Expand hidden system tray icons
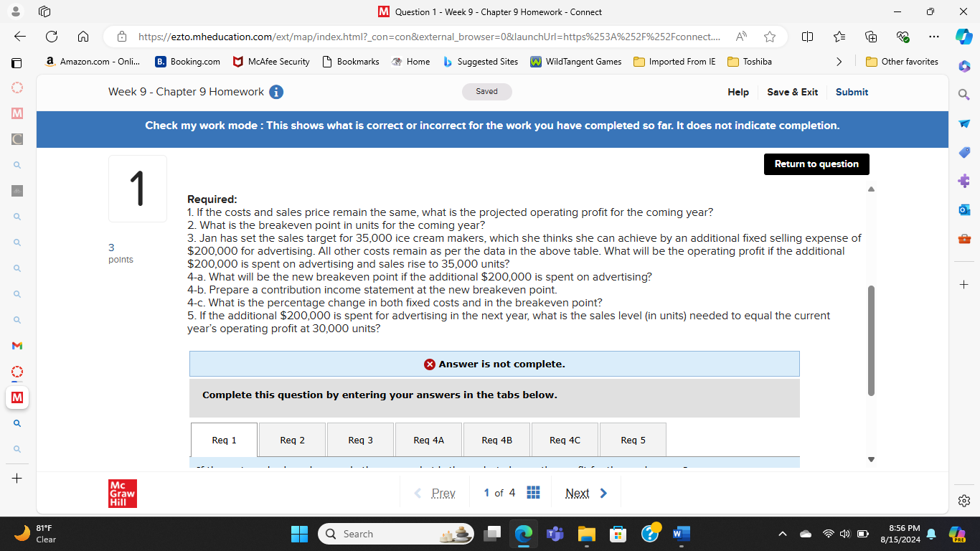Screen dimensions: 980x551 click(783, 534)
